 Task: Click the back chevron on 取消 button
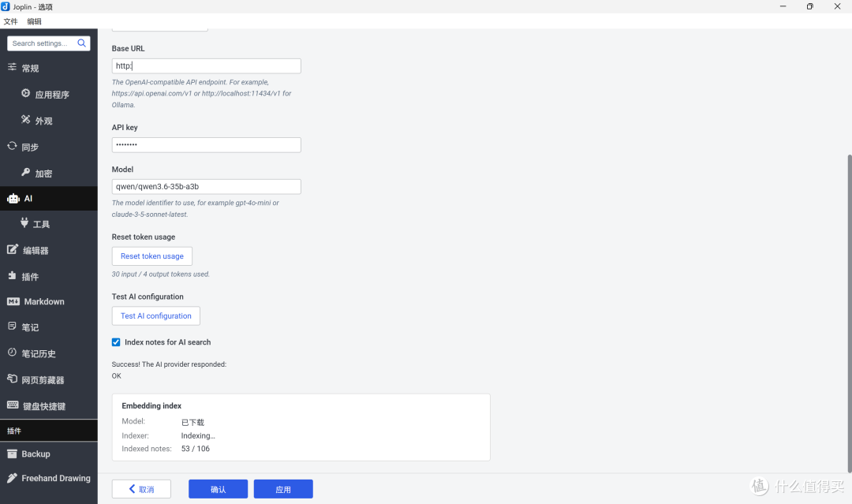(x=132, y=489)
